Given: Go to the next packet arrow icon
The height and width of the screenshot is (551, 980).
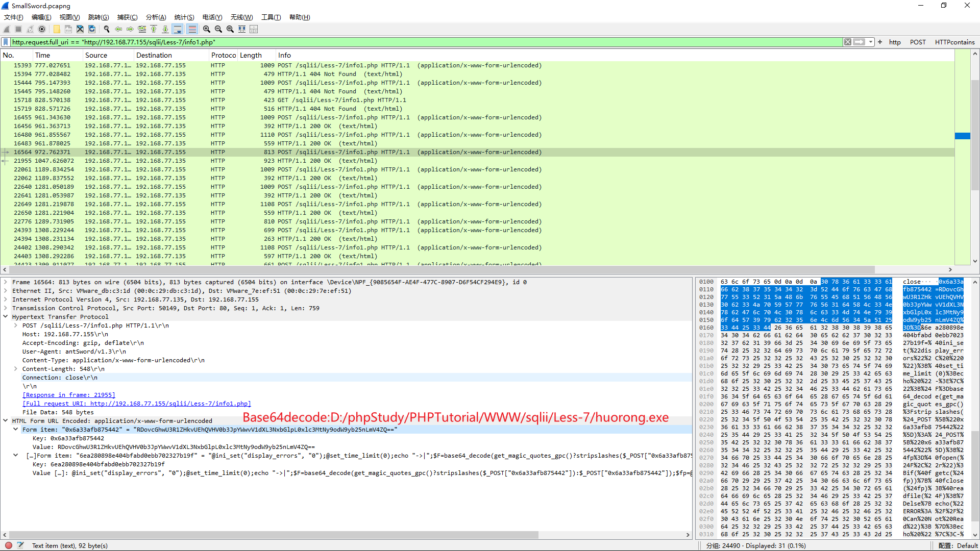Looking at the screenshot, I should (x=130, y=29).
